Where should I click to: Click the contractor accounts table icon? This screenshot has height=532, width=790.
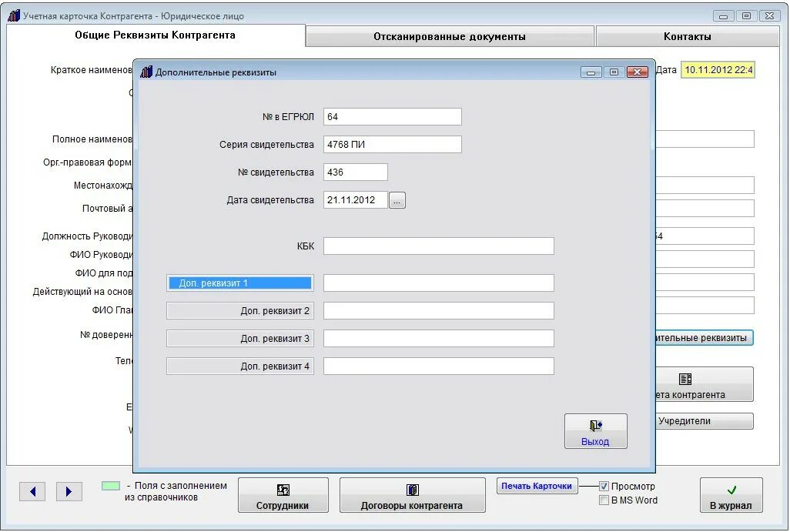[x=685, y=379]
